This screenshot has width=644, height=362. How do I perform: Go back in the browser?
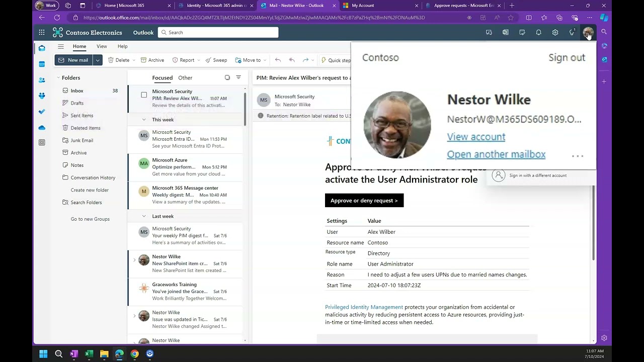pos(42,18)
